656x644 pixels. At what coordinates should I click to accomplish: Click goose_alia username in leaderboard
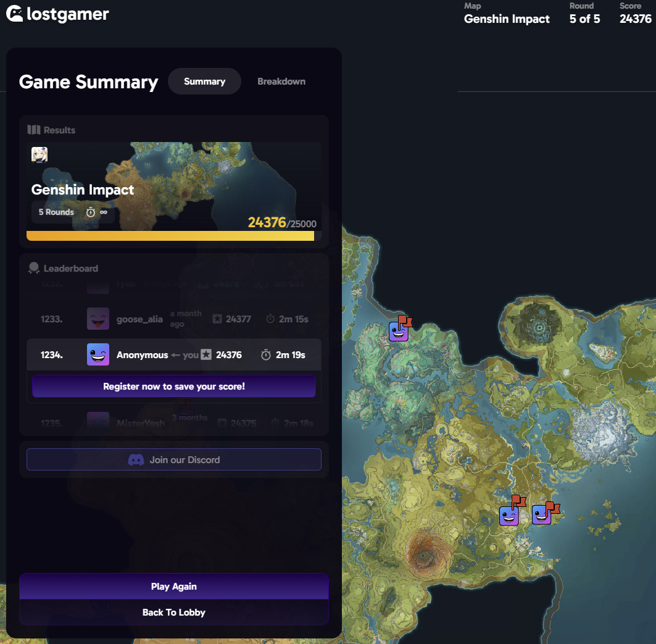(139, 319)
